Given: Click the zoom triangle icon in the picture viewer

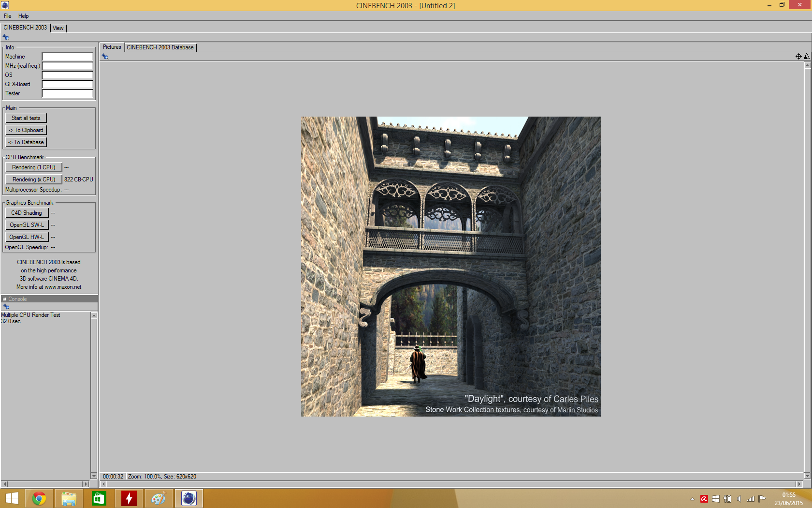Looking at the screenshot, I should (x=807, y=57).
